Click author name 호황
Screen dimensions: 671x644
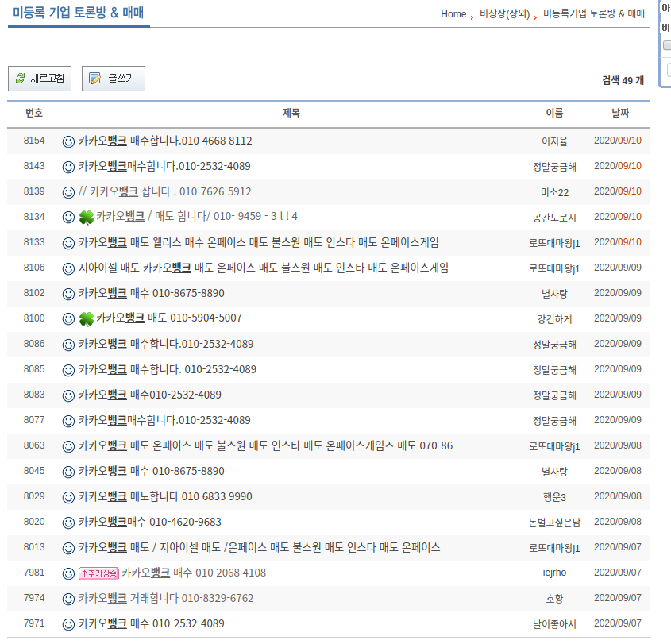click(554, 599)
